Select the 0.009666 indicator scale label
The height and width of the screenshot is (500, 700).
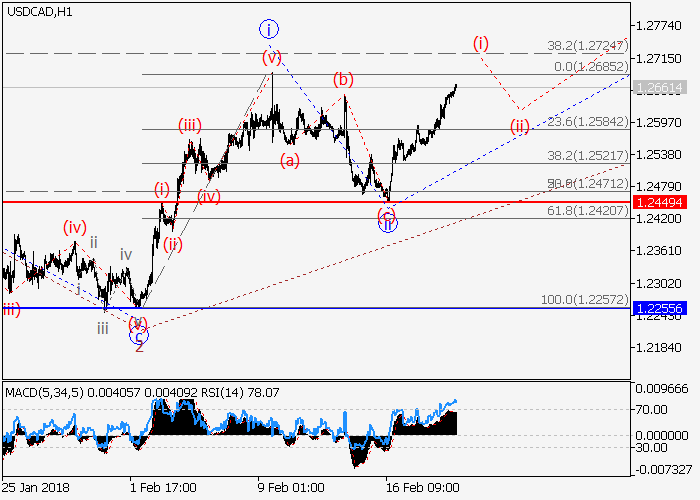coord(662,389)
